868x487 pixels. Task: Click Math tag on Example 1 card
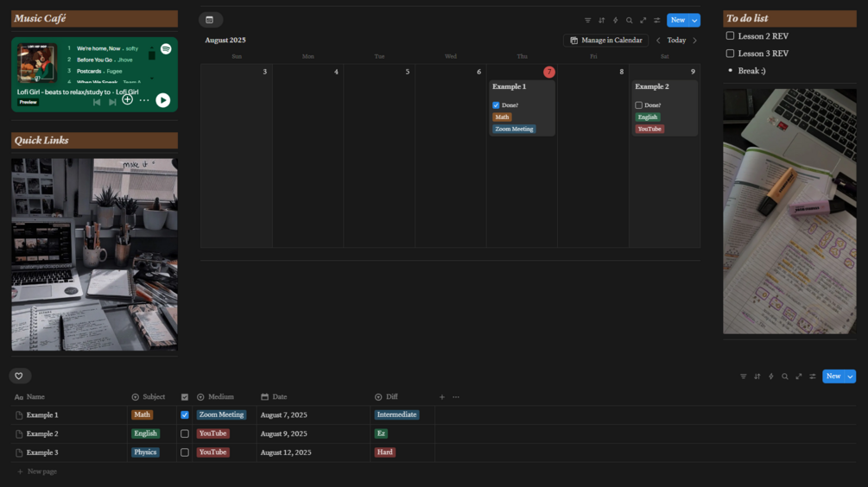(502, 117)
